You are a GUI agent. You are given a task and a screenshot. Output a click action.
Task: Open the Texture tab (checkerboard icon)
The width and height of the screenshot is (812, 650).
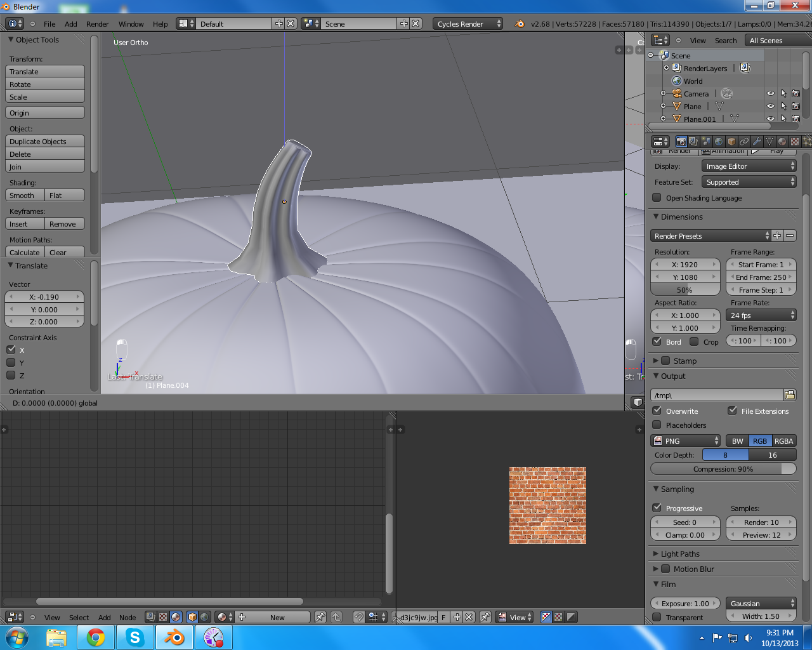pyautogui.click(x=795, y=142)
